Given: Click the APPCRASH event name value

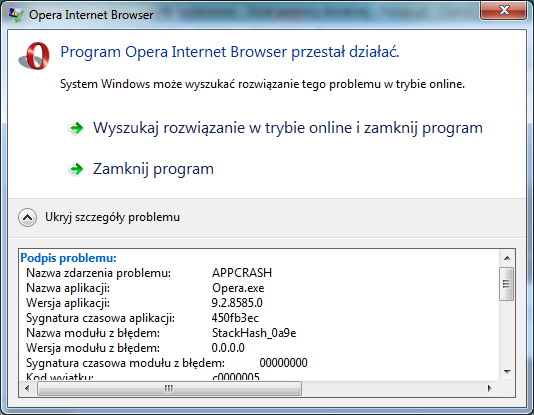Looking at the screenshot, I should pos(242,273).
